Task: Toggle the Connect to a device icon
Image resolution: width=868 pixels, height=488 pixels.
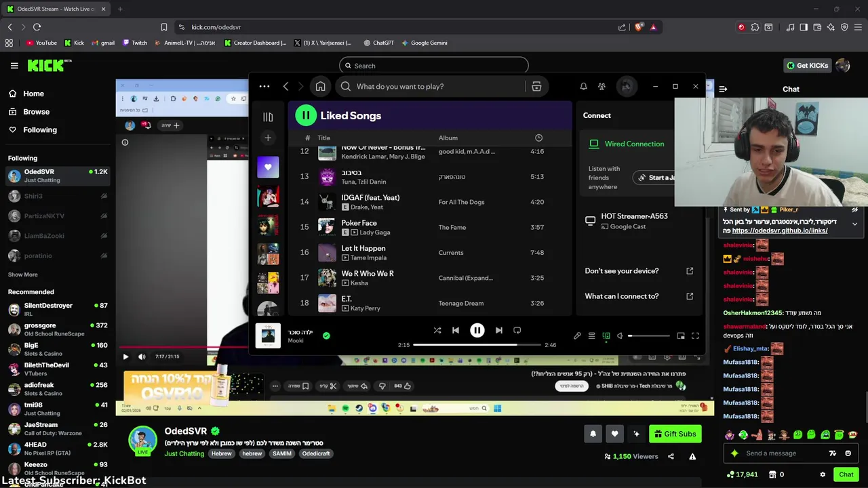Action: point(606,335)
